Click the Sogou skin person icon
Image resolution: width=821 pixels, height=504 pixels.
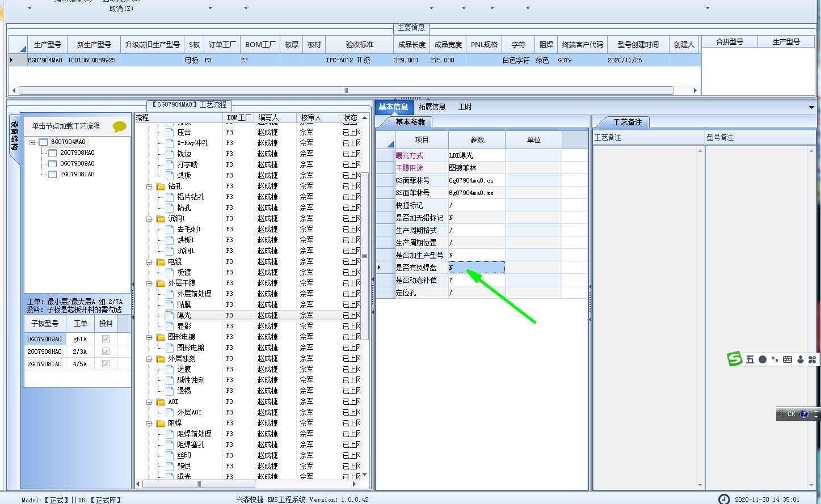(800, 359)
